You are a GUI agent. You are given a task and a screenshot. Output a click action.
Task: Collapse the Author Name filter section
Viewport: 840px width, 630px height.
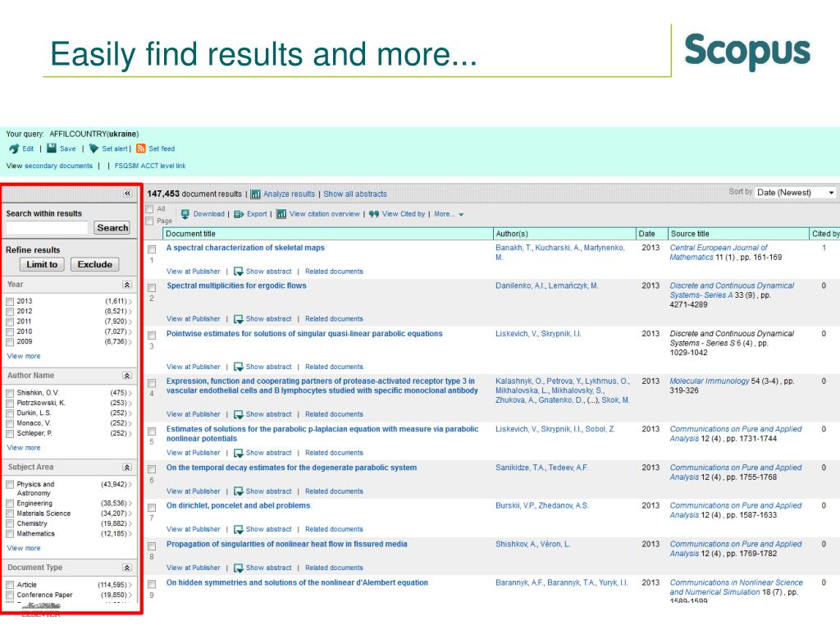coord(127,376)
